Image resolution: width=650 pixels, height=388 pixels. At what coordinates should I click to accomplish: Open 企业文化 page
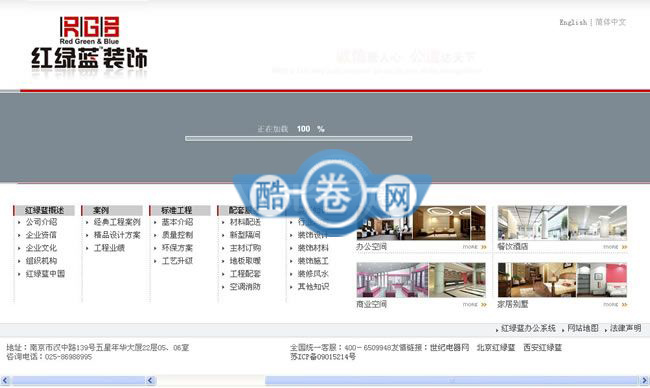click(x=41, y=248)
